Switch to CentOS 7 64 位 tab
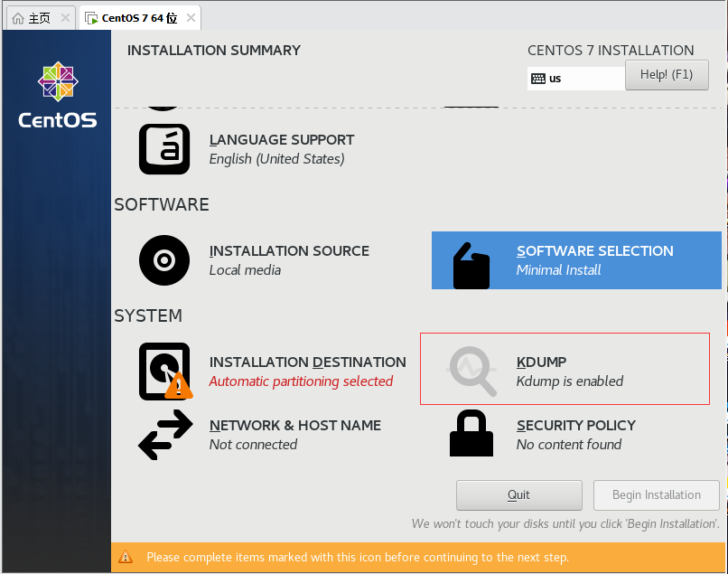The height and width of the screenshot is (574, 728). pos(139,18)
